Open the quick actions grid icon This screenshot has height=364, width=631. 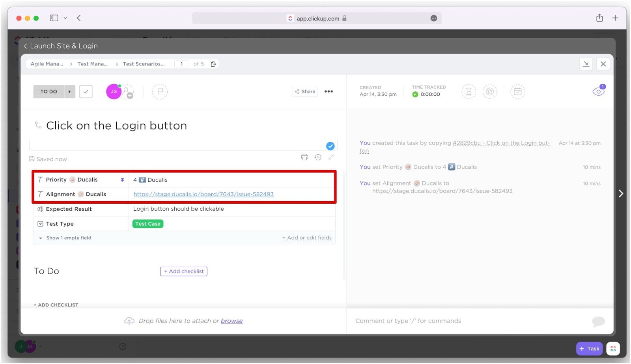coord(613,349)
